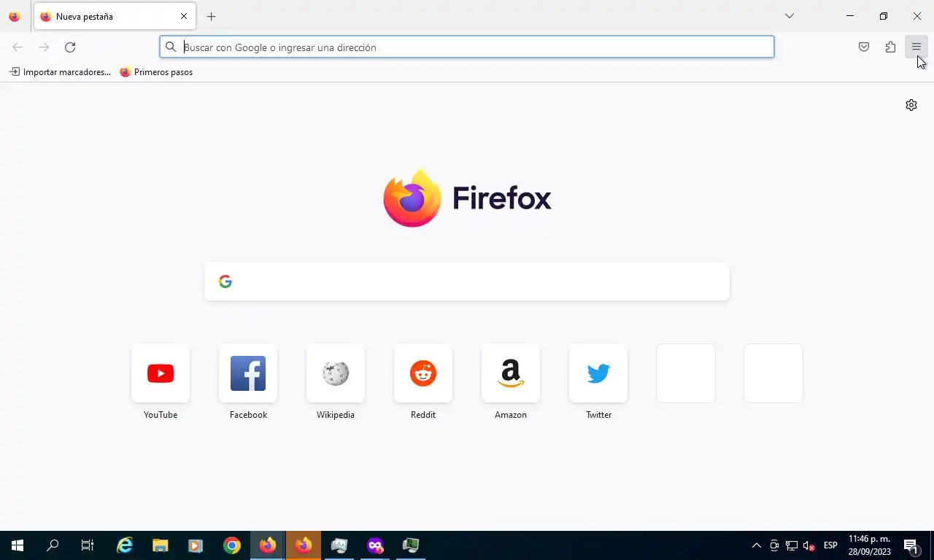Open Firefox View pinned tab icon
This screenshot has height=560, width=934.
(x=14, y=16)
